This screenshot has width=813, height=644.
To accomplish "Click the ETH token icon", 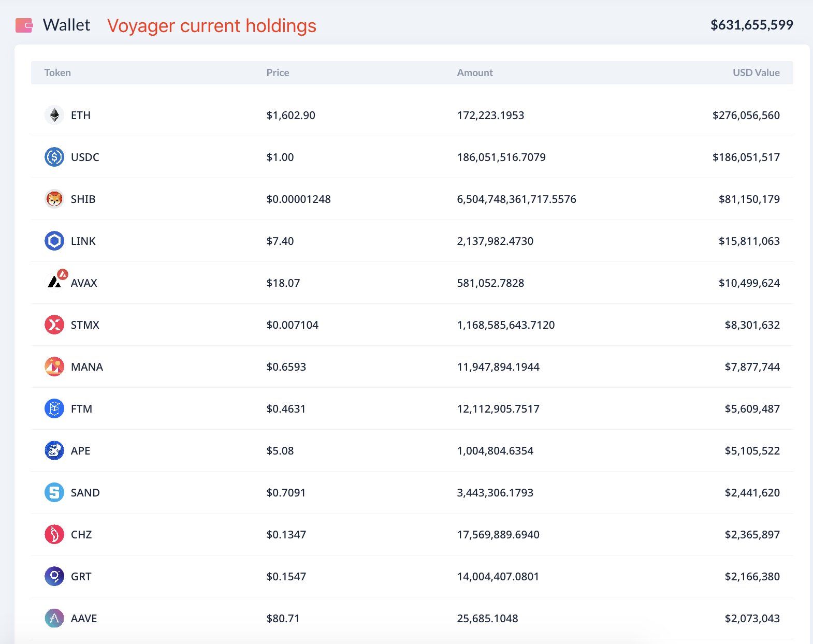I will [54, 115].
